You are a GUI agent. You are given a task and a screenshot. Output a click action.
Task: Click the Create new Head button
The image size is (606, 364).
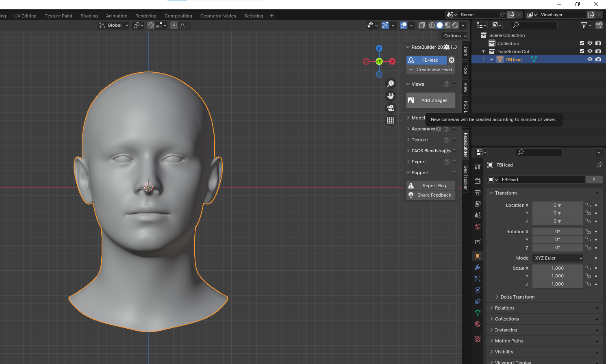pyautogui.click(x=431, y=69)
